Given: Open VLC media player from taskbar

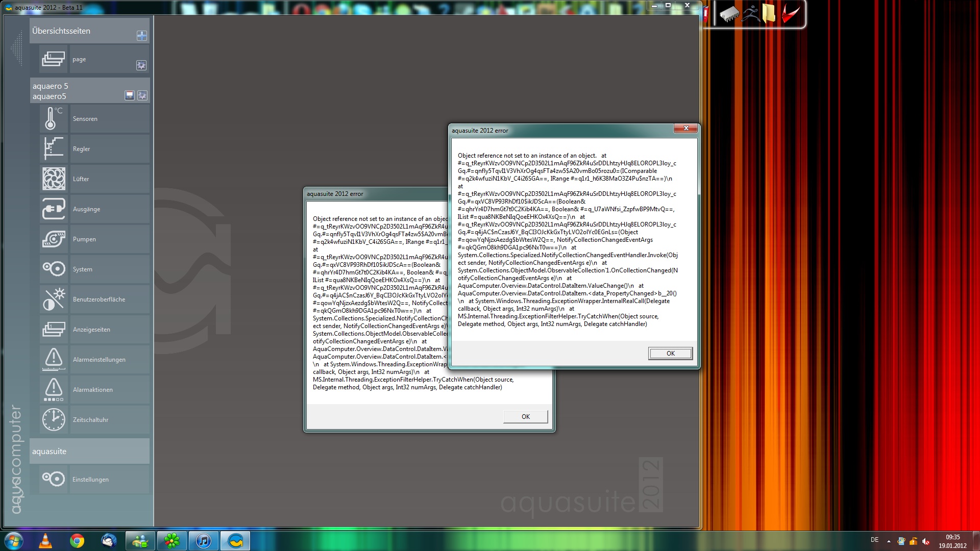Looking at the screenshot, I should [x=45, y=541].
